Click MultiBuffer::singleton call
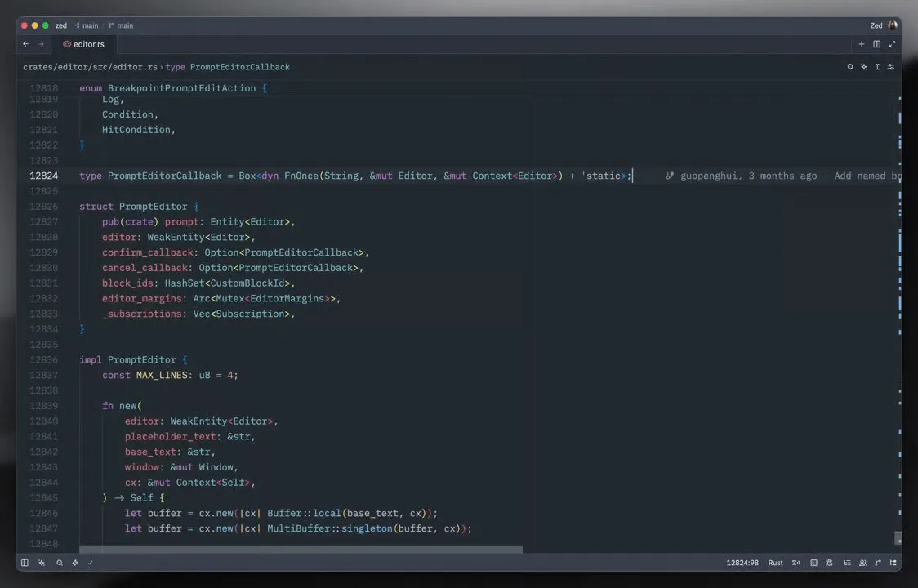918x588 pixels. [x=330, y=528]
